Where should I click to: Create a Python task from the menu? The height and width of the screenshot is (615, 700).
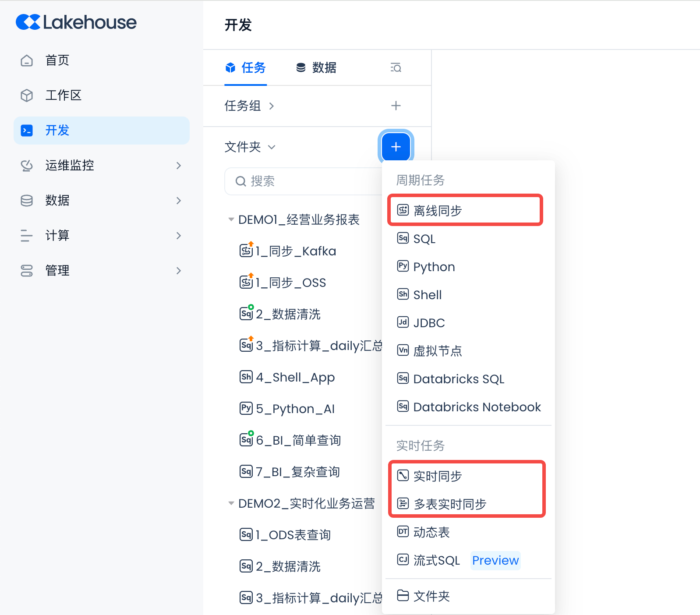(434, 267)
